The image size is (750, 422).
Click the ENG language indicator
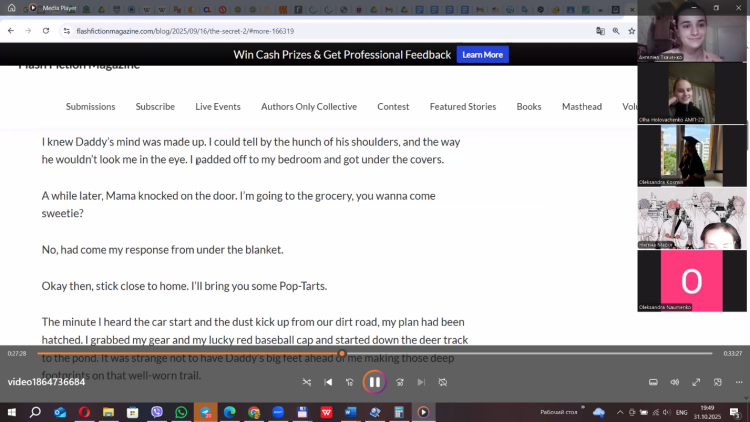pyautogui.click(x=682, y=412)
